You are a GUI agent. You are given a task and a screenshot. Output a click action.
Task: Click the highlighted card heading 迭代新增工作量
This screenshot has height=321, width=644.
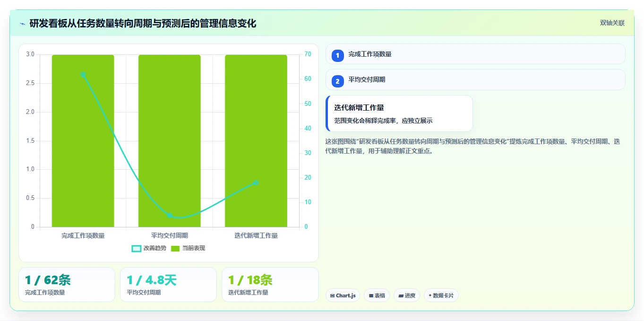click(359, 108)
